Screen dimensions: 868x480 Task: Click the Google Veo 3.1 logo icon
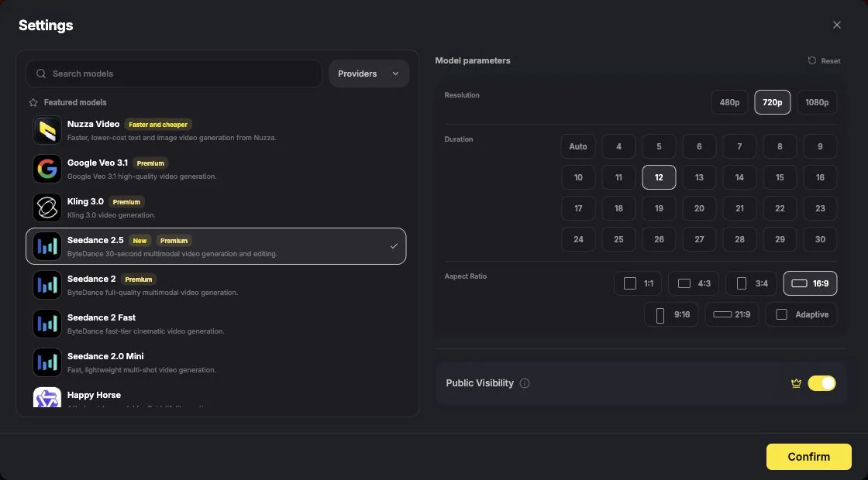(47, 169)
